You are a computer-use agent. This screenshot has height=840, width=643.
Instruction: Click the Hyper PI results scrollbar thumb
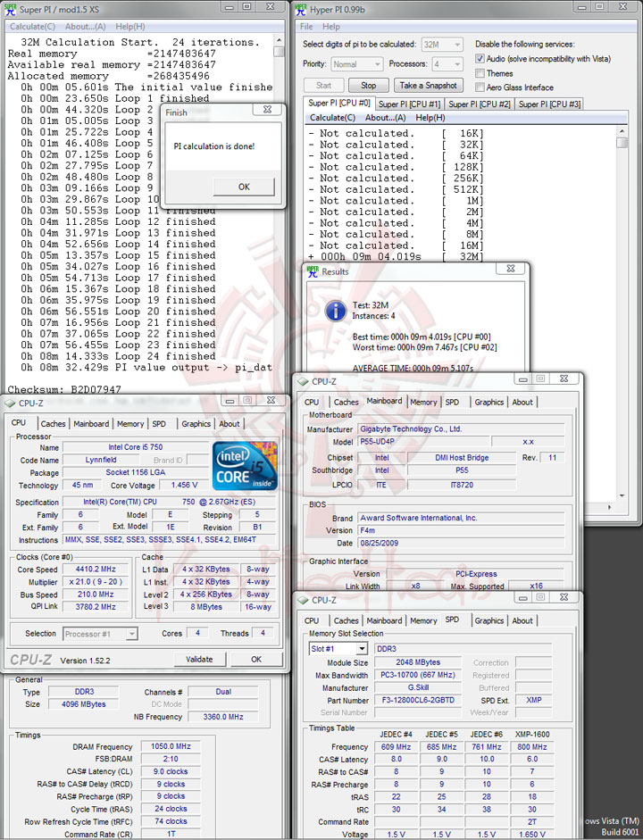click(x=622, y=143)
